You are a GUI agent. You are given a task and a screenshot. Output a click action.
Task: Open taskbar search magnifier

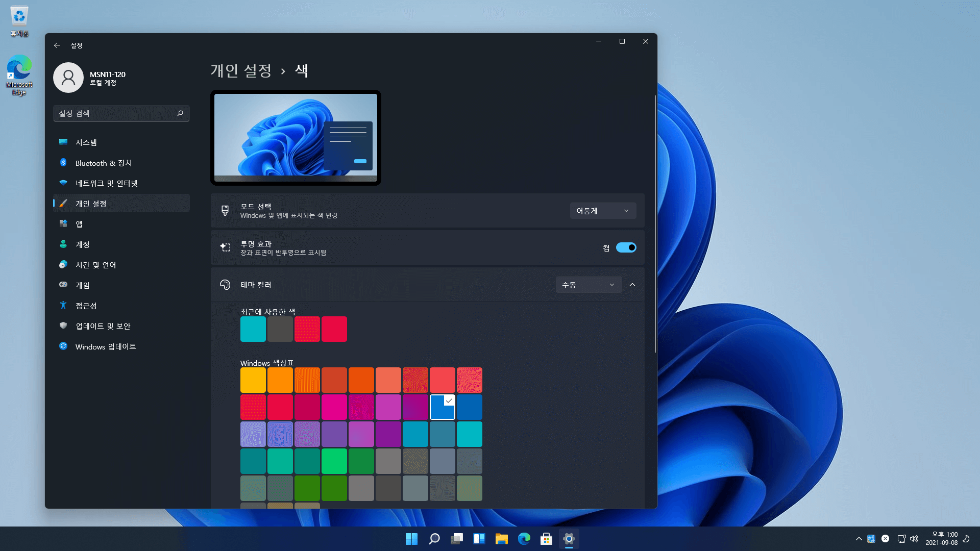click(434, 539)
